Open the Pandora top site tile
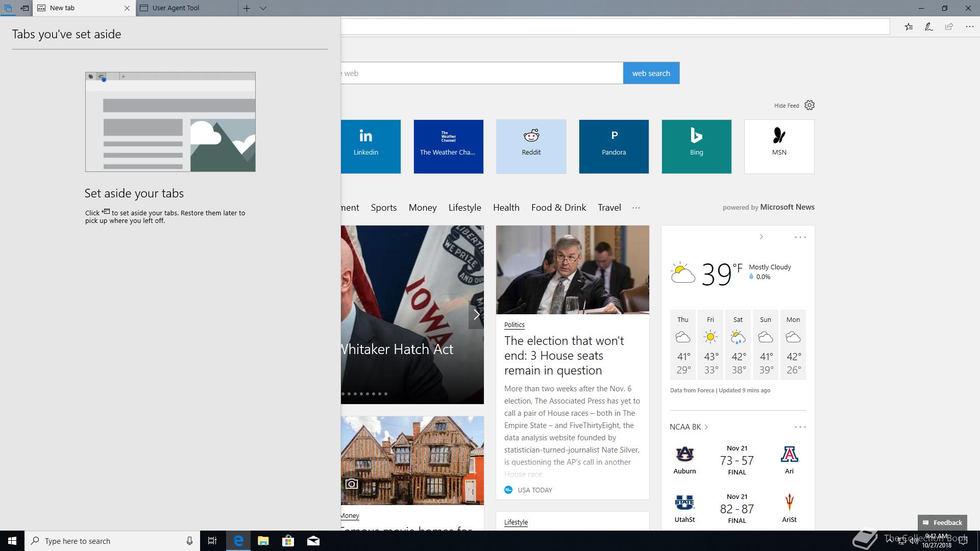The width and height of the screenshot is (980, 551). 614,146
